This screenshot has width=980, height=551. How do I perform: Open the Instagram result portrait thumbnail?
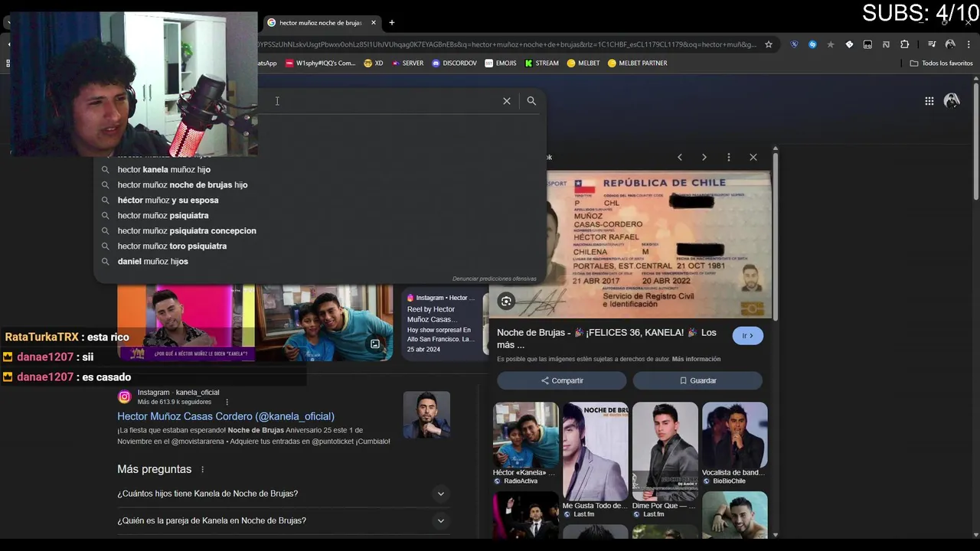[x=426, y=415]
